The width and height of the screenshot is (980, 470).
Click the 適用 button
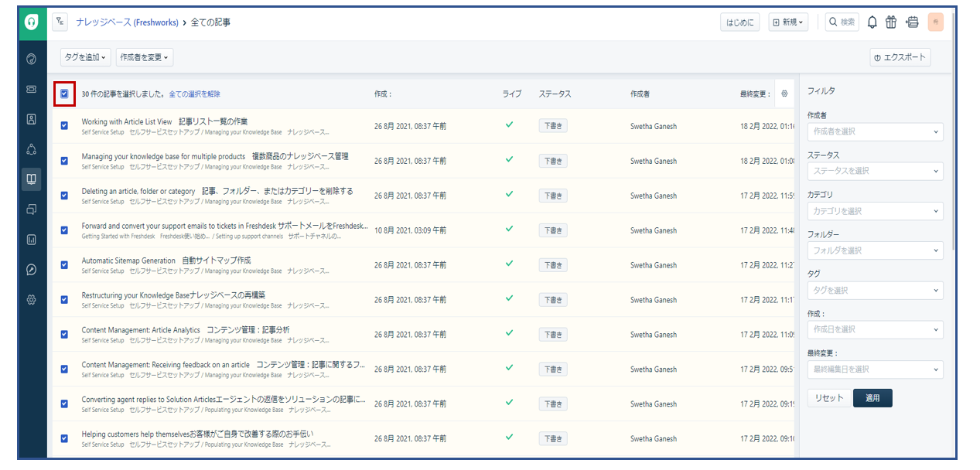[x=872, y=398]
